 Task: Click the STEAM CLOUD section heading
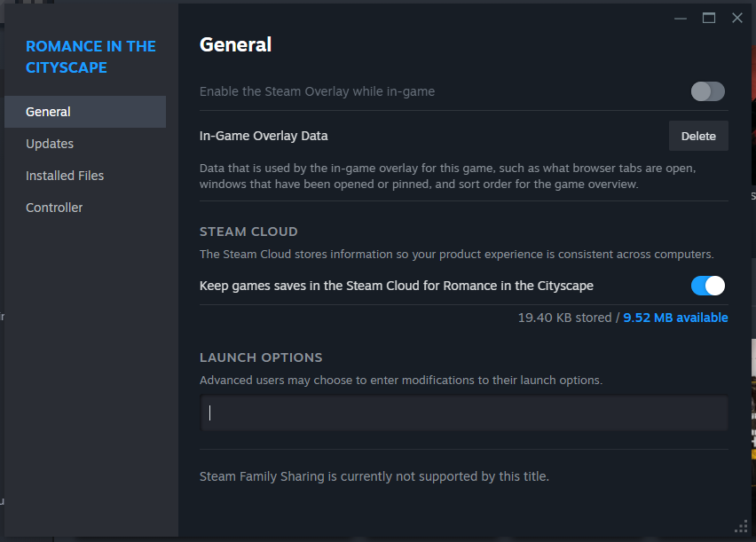click(x=248, y=232)
